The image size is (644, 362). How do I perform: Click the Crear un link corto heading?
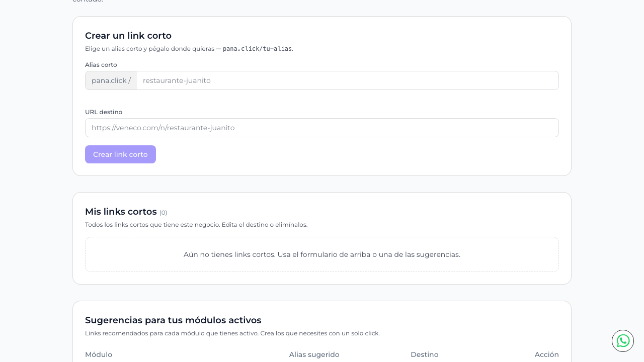coord(128,36)
